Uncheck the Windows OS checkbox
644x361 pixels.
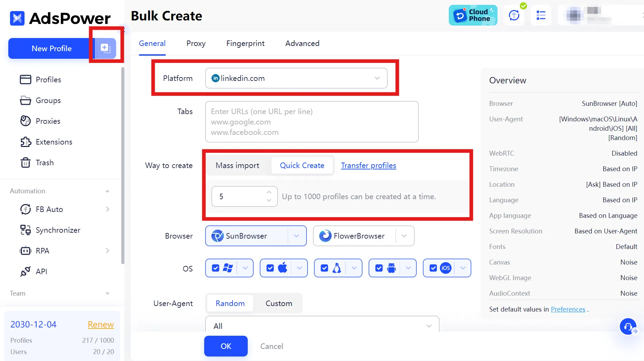(x=216, y=268)
